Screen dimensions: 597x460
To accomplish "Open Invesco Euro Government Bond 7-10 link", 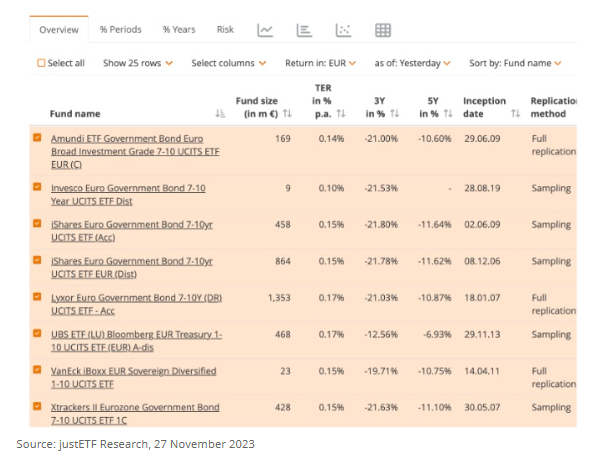I will [x=128, y=195].
